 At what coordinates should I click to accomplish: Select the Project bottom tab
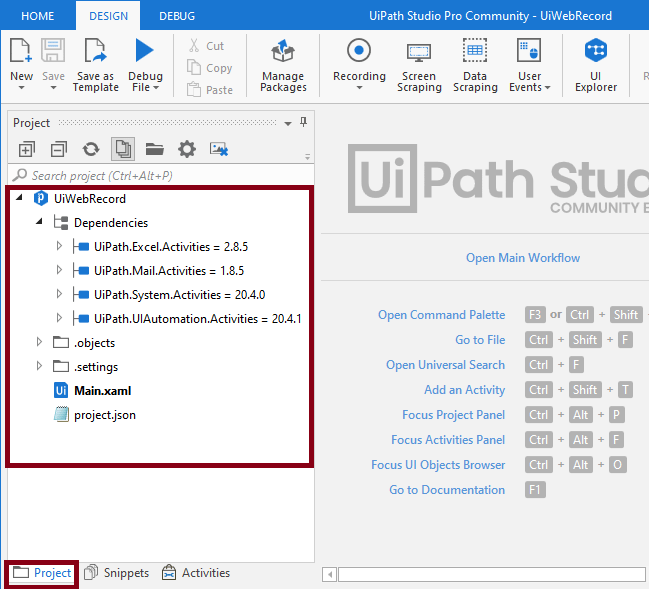(42, 573)
